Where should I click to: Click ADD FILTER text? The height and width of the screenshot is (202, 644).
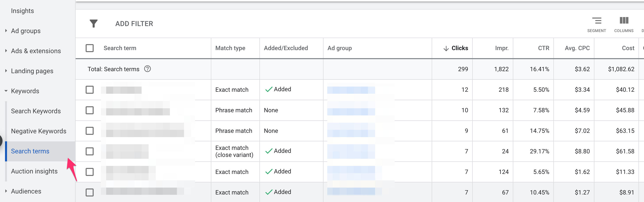coord(134,24)
